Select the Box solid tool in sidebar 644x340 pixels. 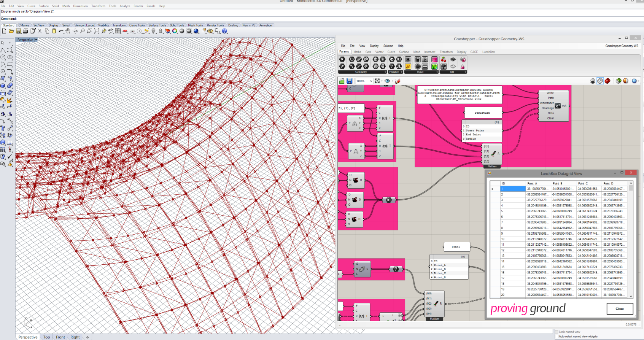[x=3, y=85]
